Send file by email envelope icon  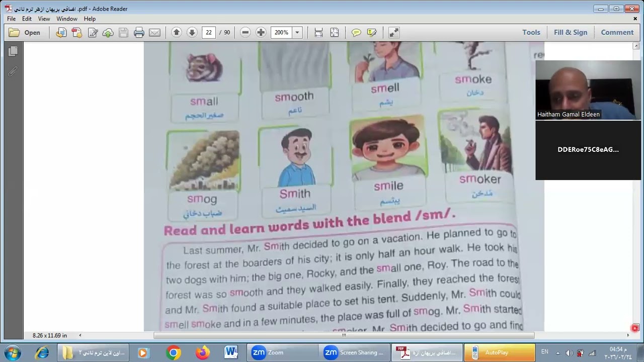point(155,33)
